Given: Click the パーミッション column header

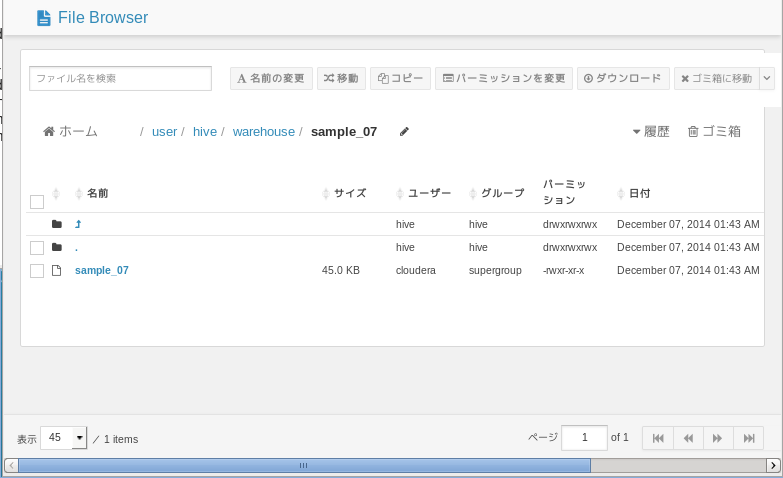Looking at the screenshot, I should pyautogui.click(x=565, y=192).
